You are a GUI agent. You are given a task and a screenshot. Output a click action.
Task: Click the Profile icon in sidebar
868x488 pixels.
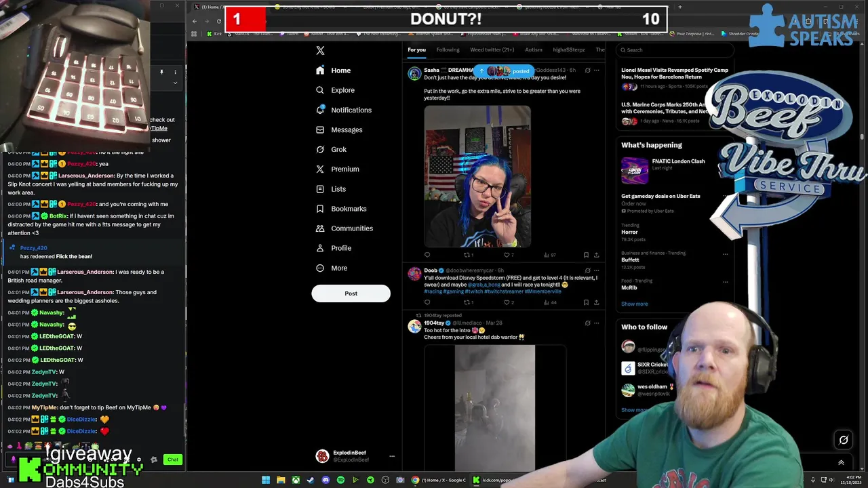click(320, 248)
